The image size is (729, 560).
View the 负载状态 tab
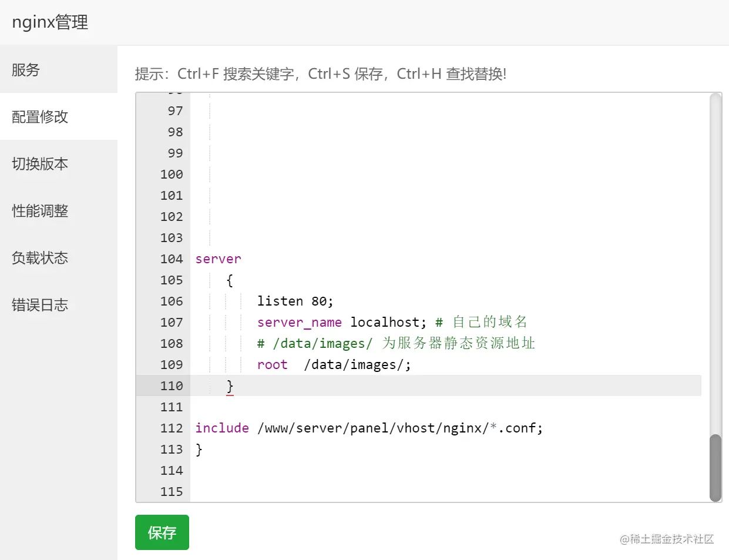coord(59,257)
